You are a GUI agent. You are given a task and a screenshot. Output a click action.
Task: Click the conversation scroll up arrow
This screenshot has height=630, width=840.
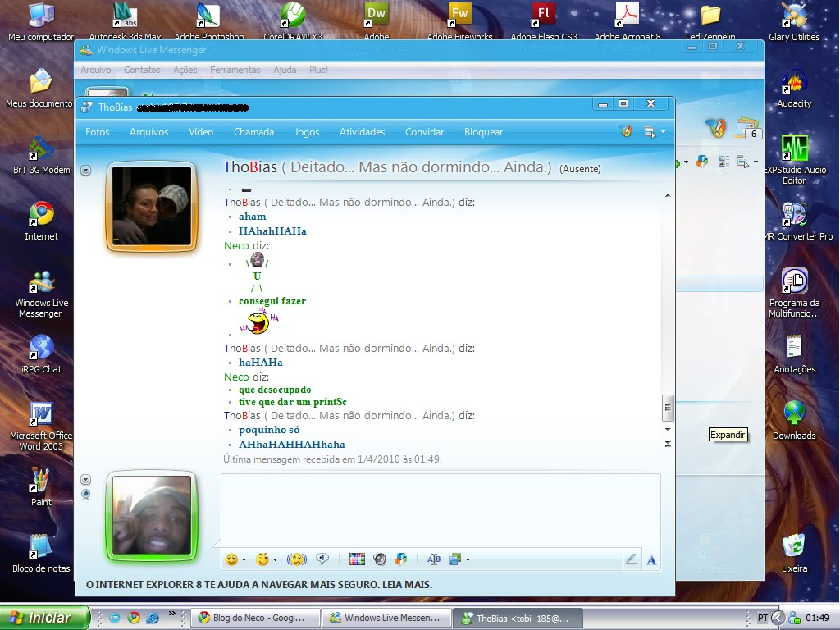tap(668, 195)
